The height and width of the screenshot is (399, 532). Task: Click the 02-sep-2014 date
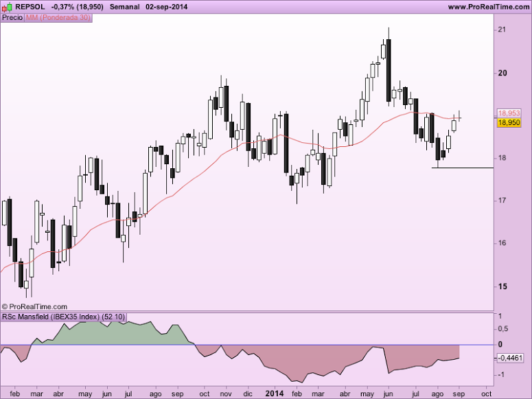pos(166,7)
